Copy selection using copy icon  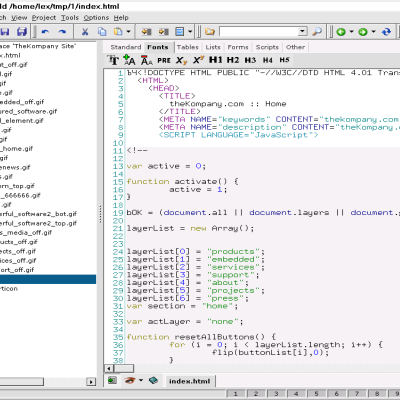pos(102,32)
